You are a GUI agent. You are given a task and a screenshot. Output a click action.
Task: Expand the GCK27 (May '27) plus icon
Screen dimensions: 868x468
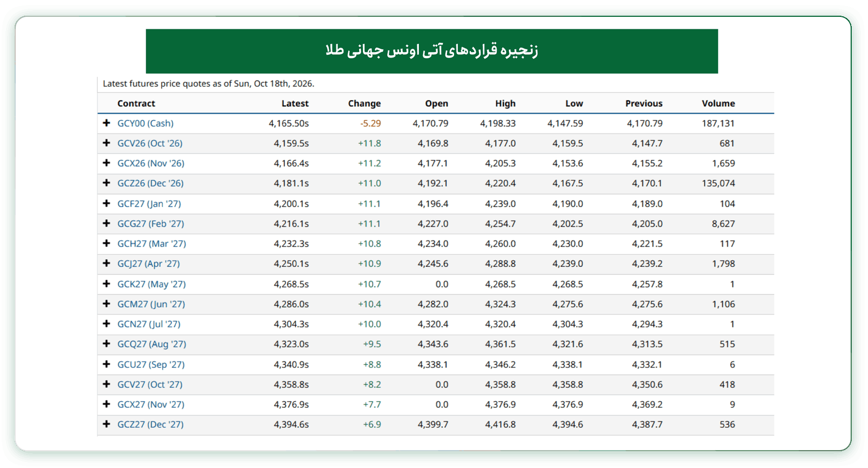pos(106,284)
